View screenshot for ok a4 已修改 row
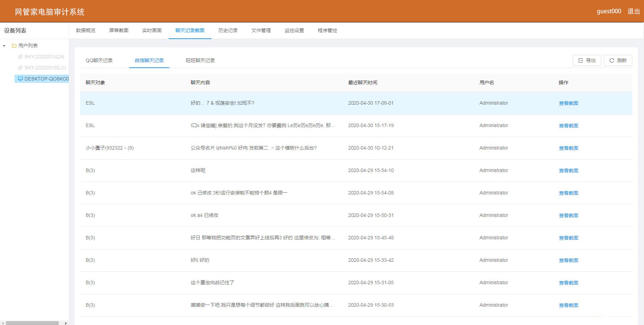 coord(569,216)
